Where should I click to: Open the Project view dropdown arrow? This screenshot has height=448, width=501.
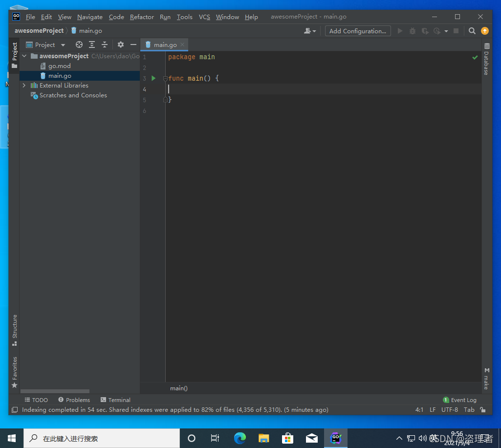point(63,45)
